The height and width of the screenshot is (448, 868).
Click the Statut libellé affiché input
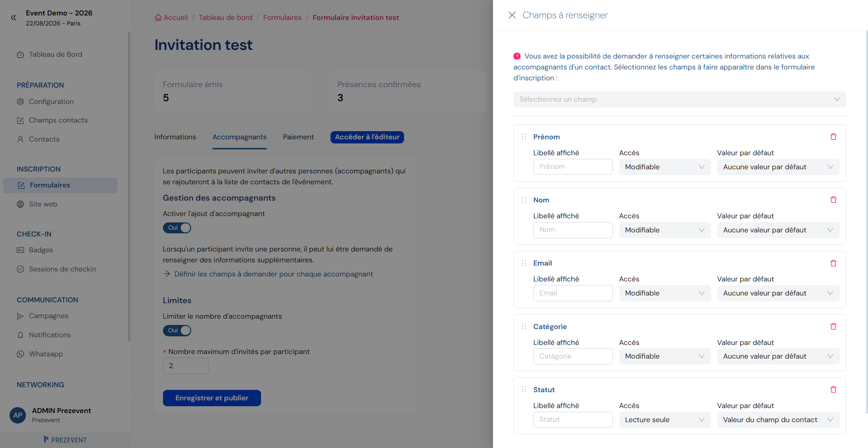point(573,419)
